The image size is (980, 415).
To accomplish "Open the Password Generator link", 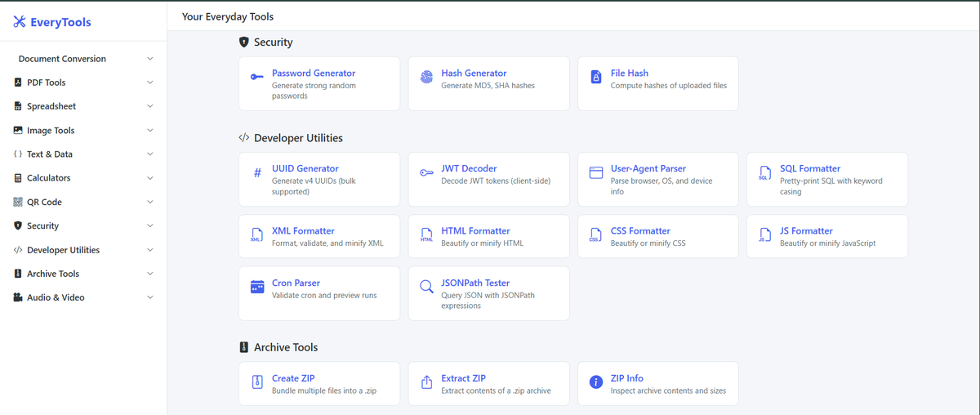I will point(314,73).
